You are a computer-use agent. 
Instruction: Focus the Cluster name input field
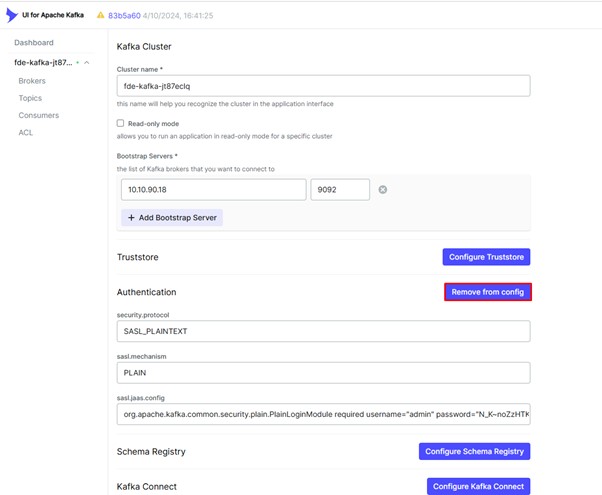[x=324, y=86]
